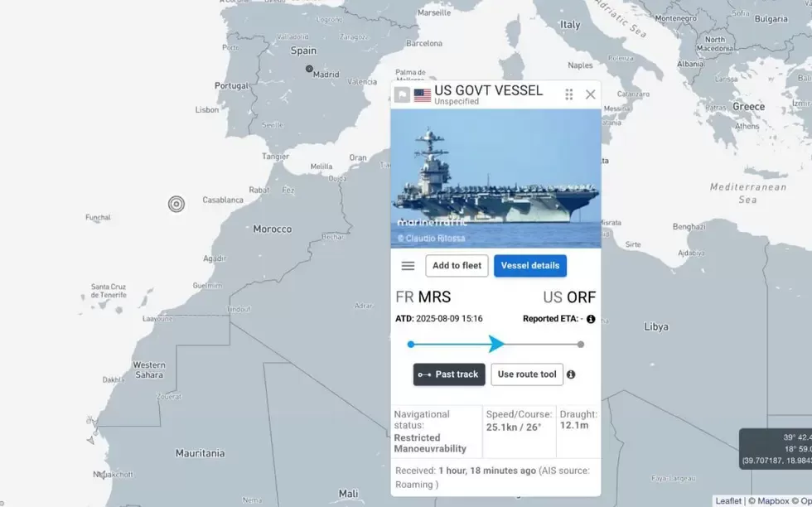Viewport: 812px width, 507px height.
Task: Close the US GOVT VESSEL popup
Action: point(590,94)
